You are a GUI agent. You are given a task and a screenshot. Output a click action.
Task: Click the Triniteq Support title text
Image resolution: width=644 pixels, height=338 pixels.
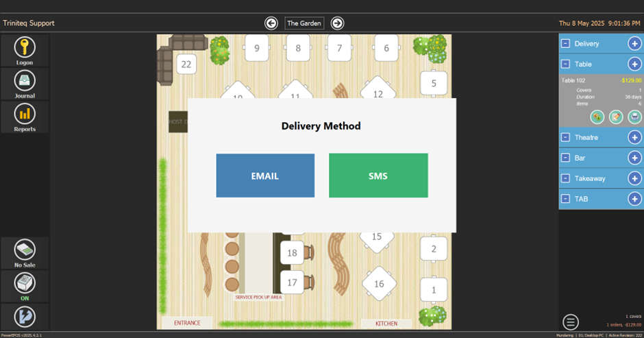pyautogui.click(x=29, y=23)
